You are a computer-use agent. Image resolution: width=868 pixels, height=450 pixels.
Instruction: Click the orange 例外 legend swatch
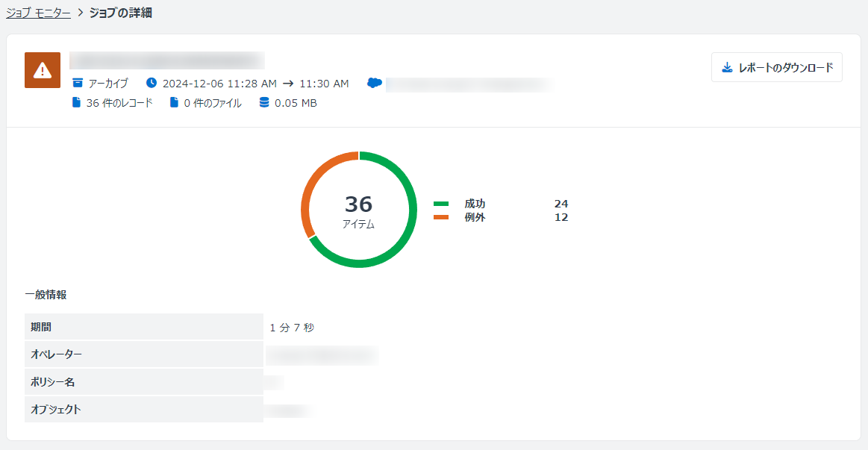(441, 217)
